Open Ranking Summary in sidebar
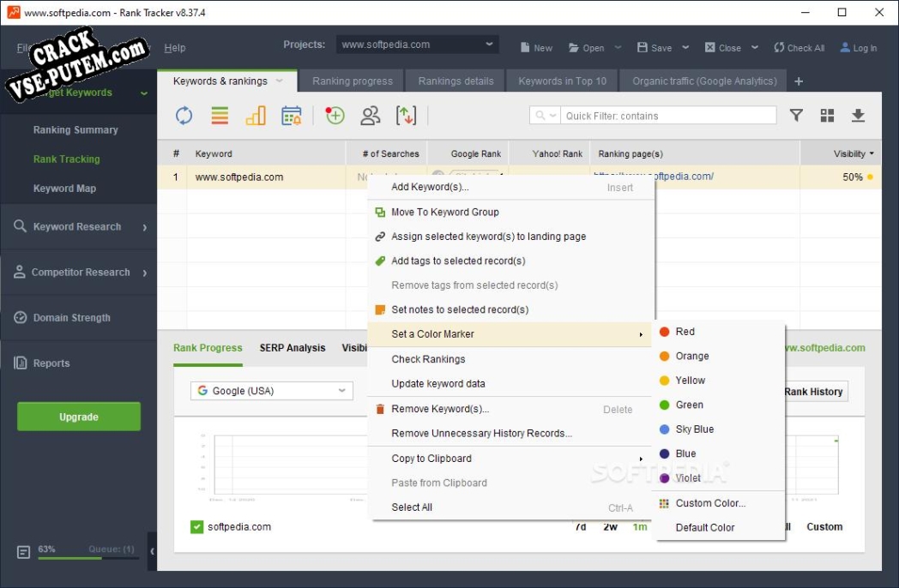 [x=75, y=129]
